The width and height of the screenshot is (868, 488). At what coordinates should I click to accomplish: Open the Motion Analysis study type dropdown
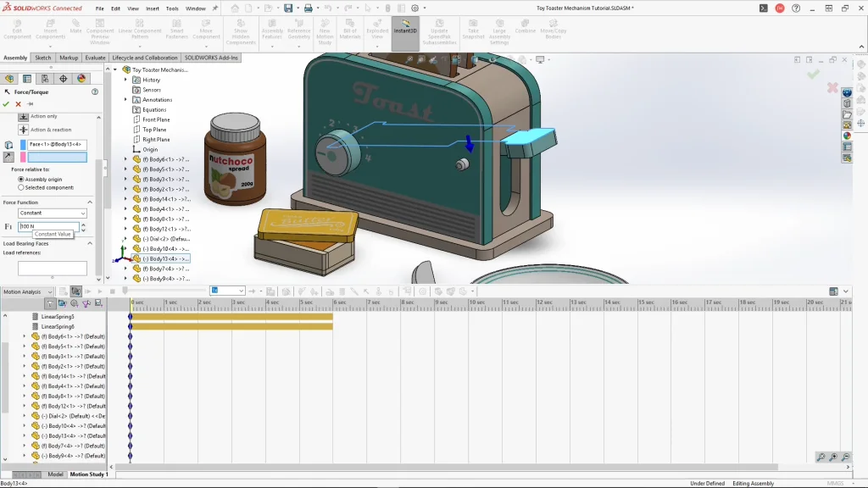click(x=27, y=291)
